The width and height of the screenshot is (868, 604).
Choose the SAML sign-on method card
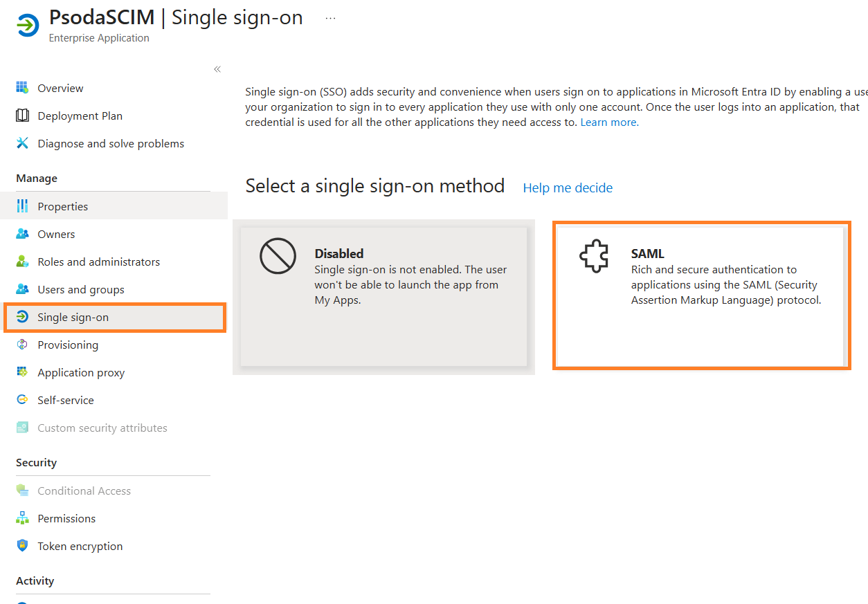click(x=700, y=295)
